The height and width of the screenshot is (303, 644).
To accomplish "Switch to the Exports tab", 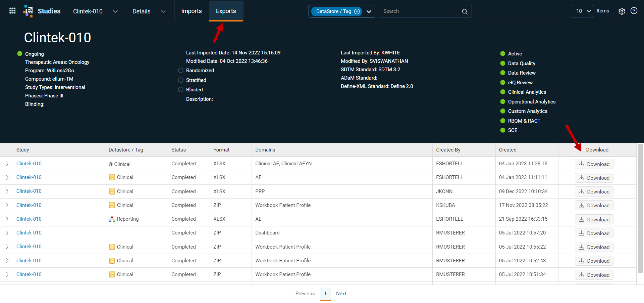I will [226, 11].
